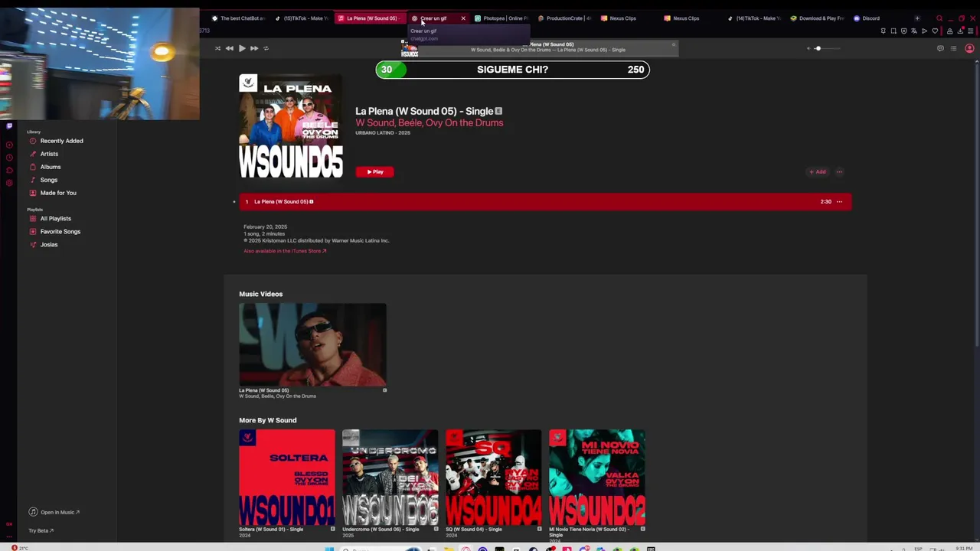Open artist link W Sound, Beéle, Ovy On the Drums
Viewport: 980px width, 551px height.
pyautogui.click(x=430, y=122)
